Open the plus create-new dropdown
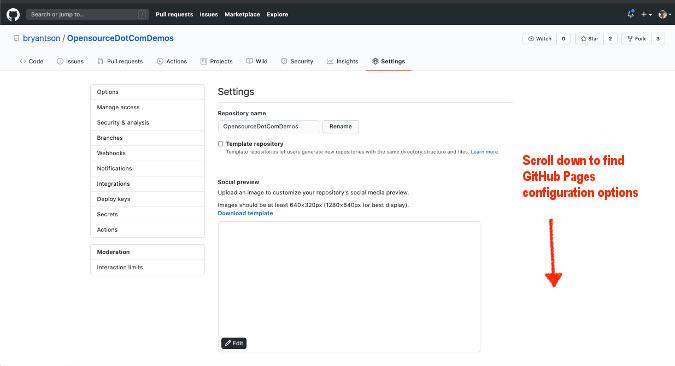This screenshot has height=366, width=675. [x=646, y=14]
